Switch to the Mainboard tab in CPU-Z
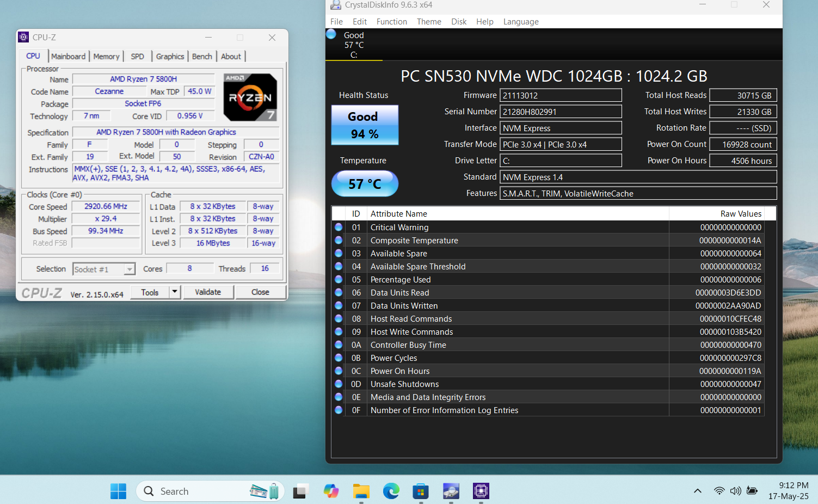This screenshot has height=504, width=818. point(68,57)
